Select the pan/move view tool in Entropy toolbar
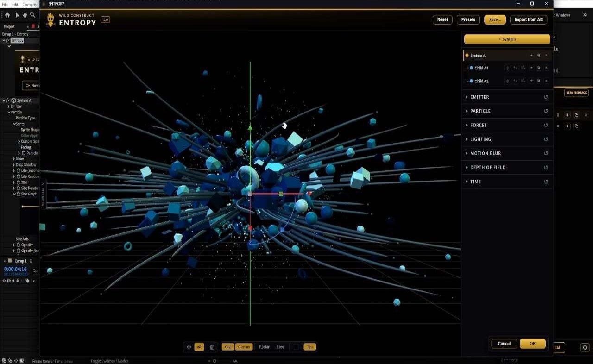Viewport: 593px width, 364px height. [x=189, y=347]
